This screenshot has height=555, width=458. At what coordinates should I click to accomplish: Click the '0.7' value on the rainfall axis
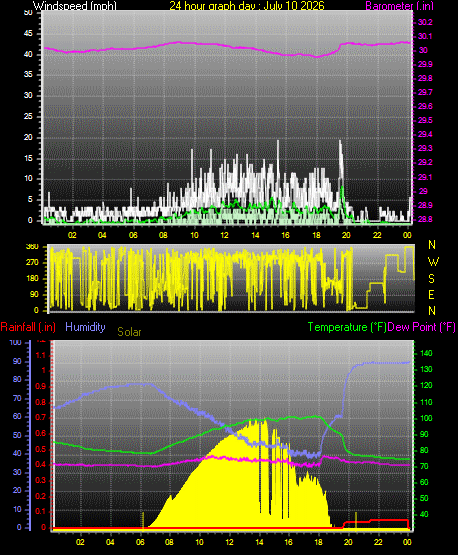[x=41, y=418]
